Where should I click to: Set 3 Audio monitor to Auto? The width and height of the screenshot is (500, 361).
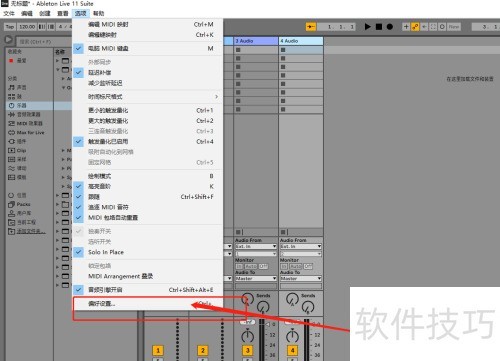(251, 266)
